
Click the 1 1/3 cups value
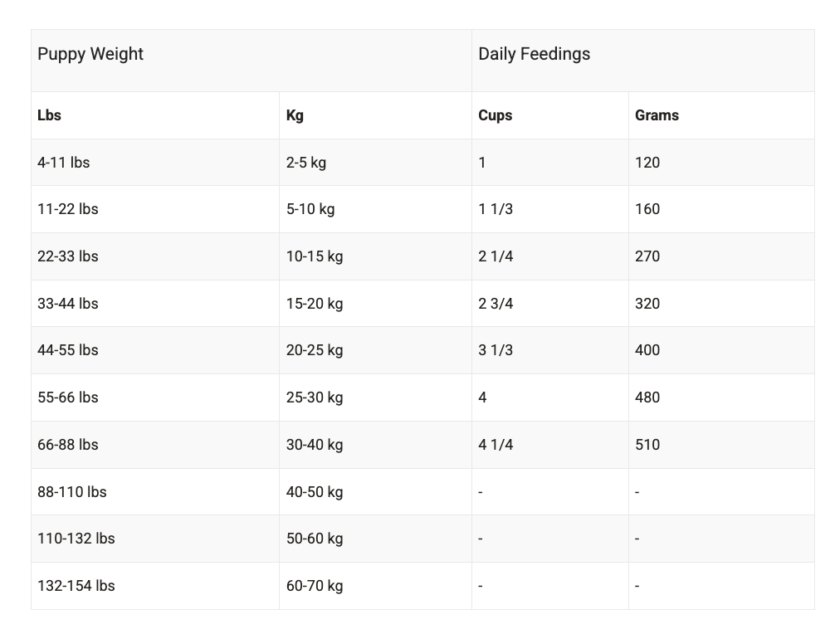point(496,209)
